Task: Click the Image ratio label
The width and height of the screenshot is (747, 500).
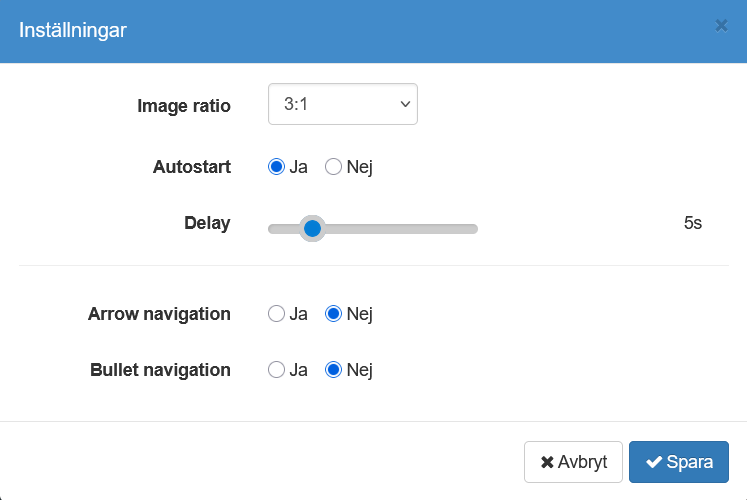Action: 183,105
